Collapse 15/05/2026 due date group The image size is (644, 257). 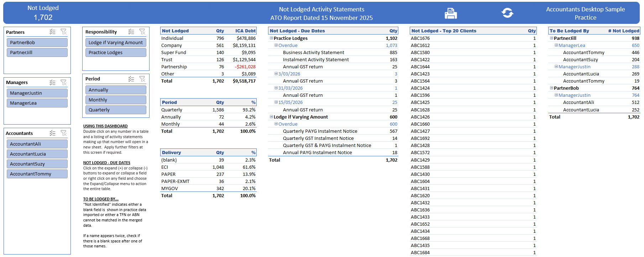tap(276, 102)
